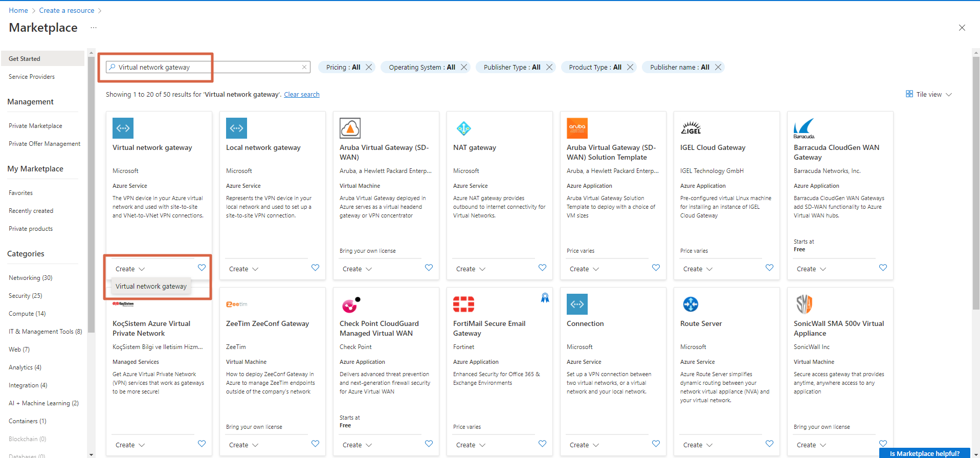Click the IGEL Cloud Gateway logo

[x=691, y=128]
